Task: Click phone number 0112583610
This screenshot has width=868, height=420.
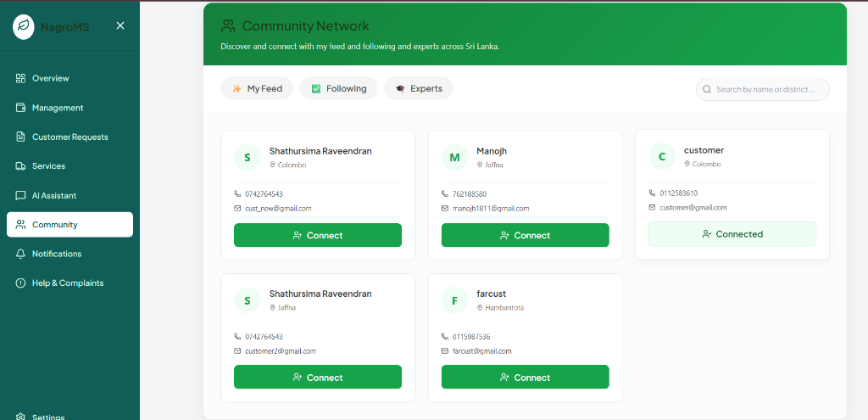Action: click(x=679, y=193)
